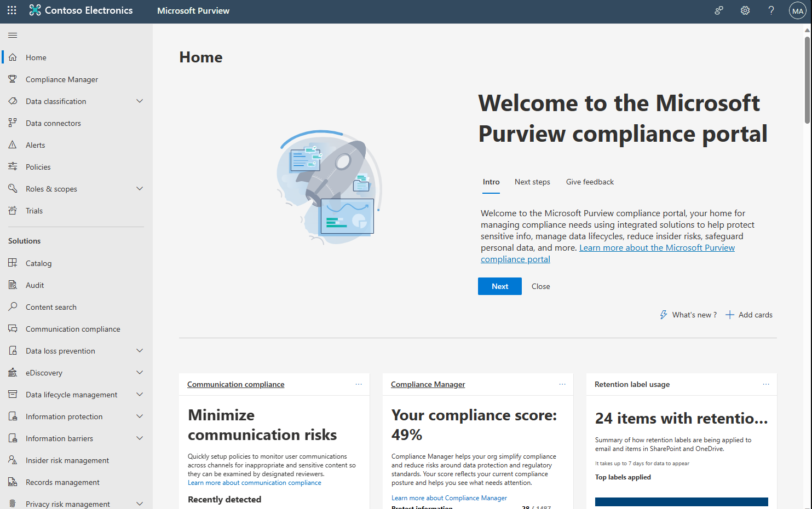The image size is (812, 509).
Task: Click the Content search magnifier icon
Action: [x=13, y=307]
